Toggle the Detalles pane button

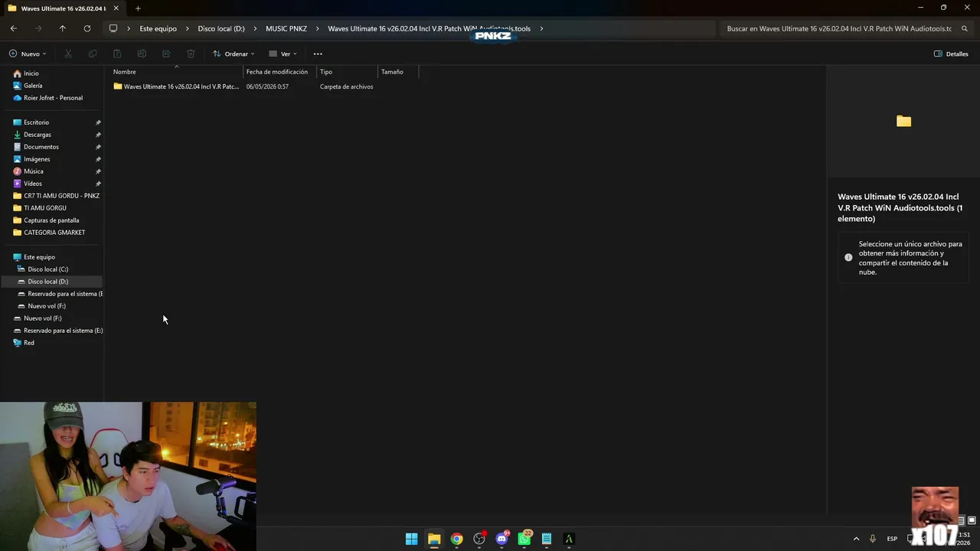[951, 54]
